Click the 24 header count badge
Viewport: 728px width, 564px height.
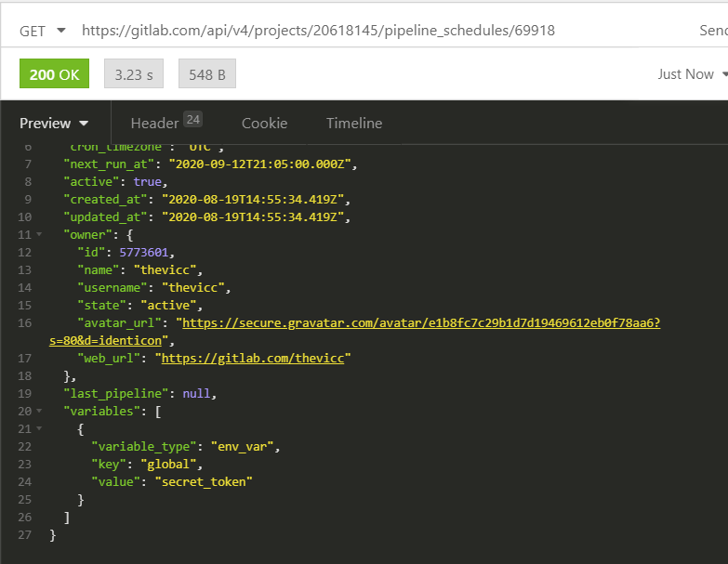point(192,119)
